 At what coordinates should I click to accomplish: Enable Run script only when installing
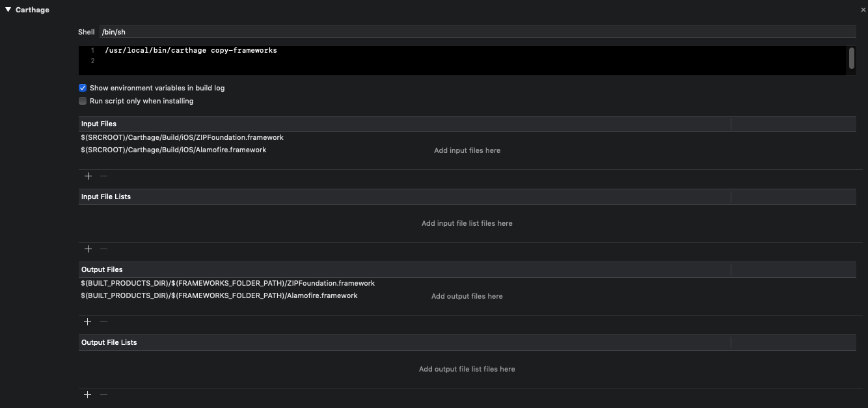click(x=83, y=101)
